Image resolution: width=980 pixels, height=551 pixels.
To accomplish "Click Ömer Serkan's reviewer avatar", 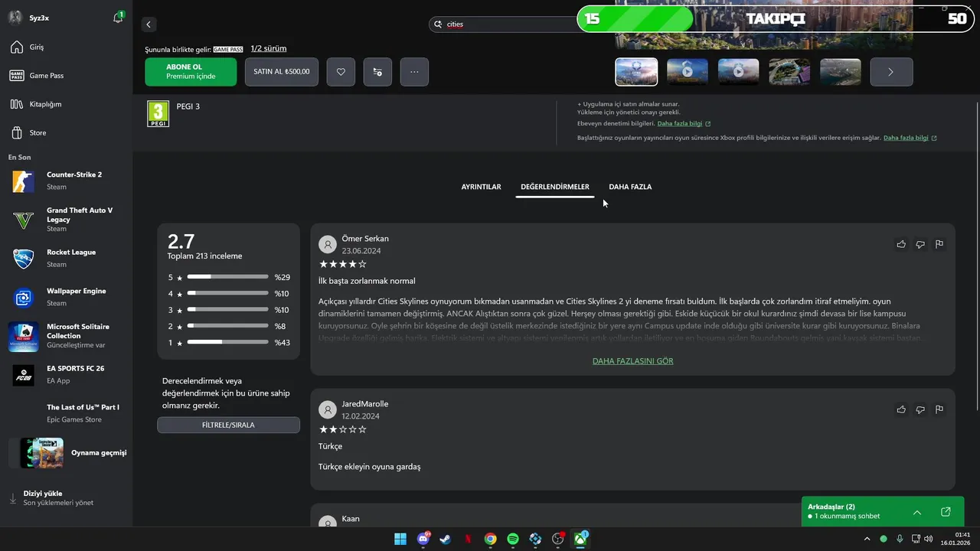I will click(x=328, y=244).
